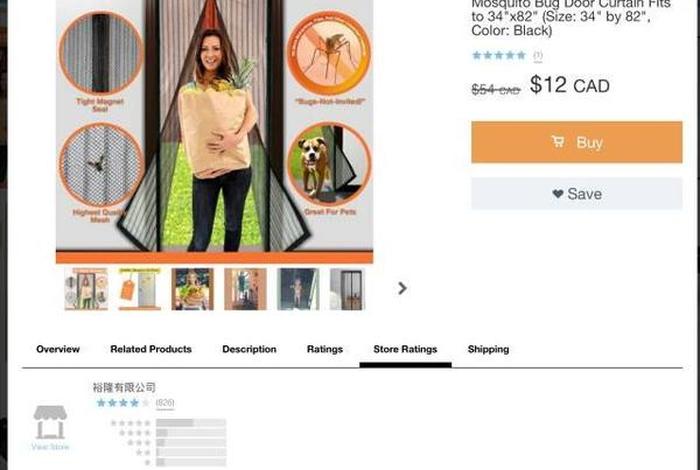Click the View Store link
This screenshot has width=700, height=470.
(50, 447)
